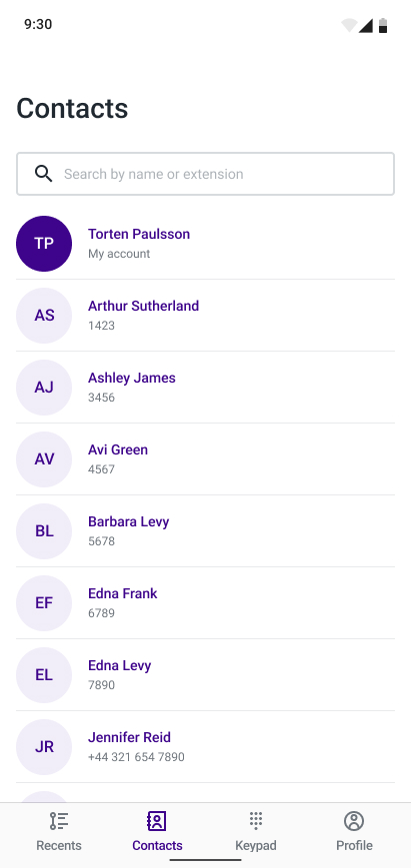The image size is (411, 868).
Task: Go to the Profile tab label
Action: point(354,846)
